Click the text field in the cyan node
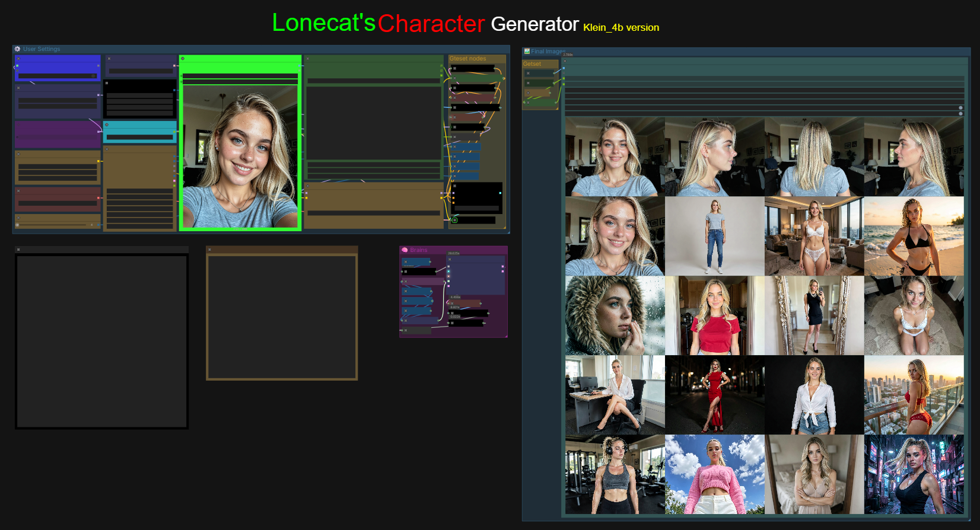The image size is (980, 530). (139, 137)
